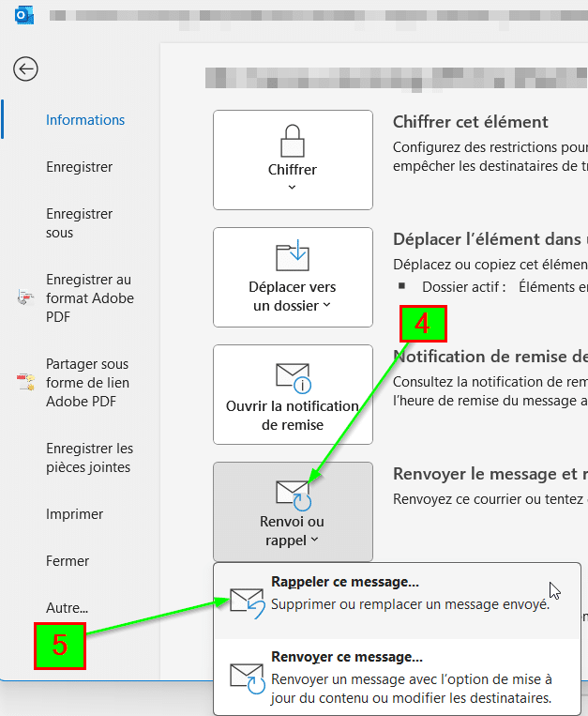Click the Adobe PDF save icon

[x=25, y=297]
